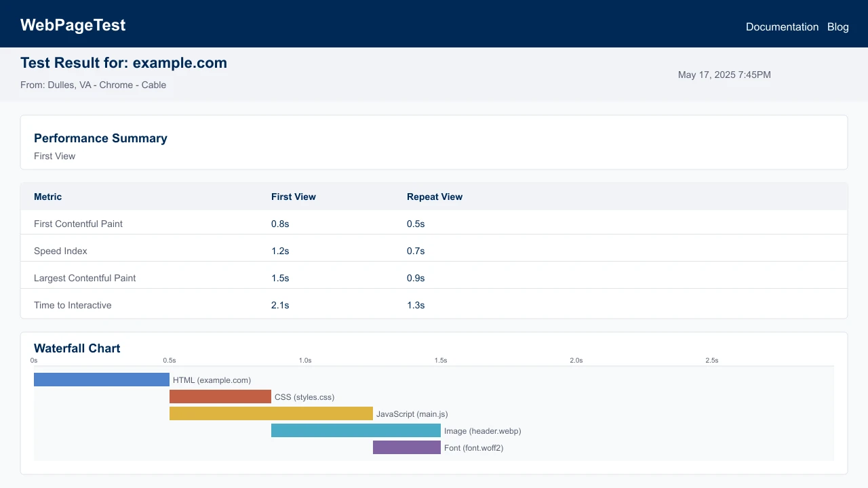Click the Dulles, VA - Chrome - Cable text

tap(107, 85)
